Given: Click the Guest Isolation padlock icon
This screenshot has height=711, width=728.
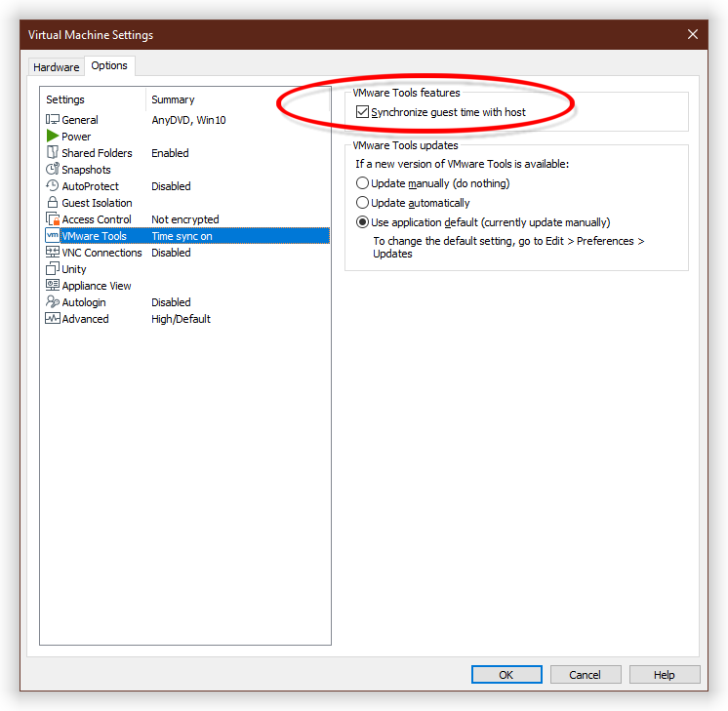Looking at the screenshot, I should pos(53,202).
